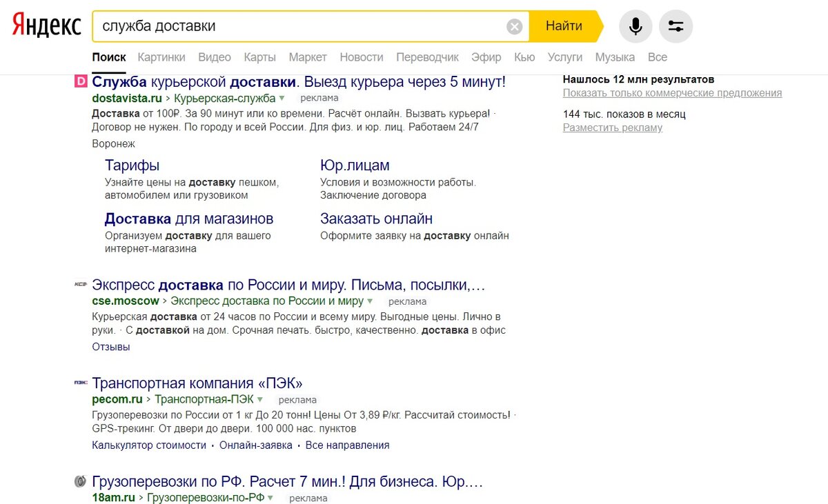828x504 pixels.
Task: Click the реклама label beside dostavista.ru
Action: coord(319,99)
